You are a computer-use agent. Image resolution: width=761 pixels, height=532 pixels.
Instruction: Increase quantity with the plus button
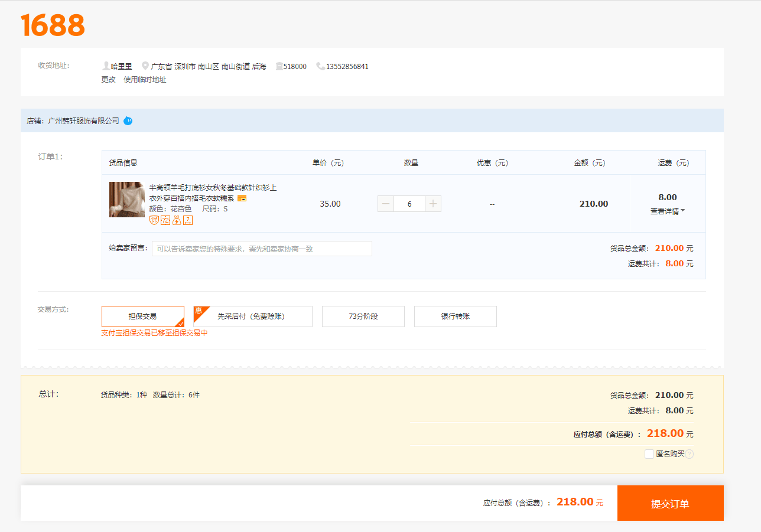[x=433, y=204]
